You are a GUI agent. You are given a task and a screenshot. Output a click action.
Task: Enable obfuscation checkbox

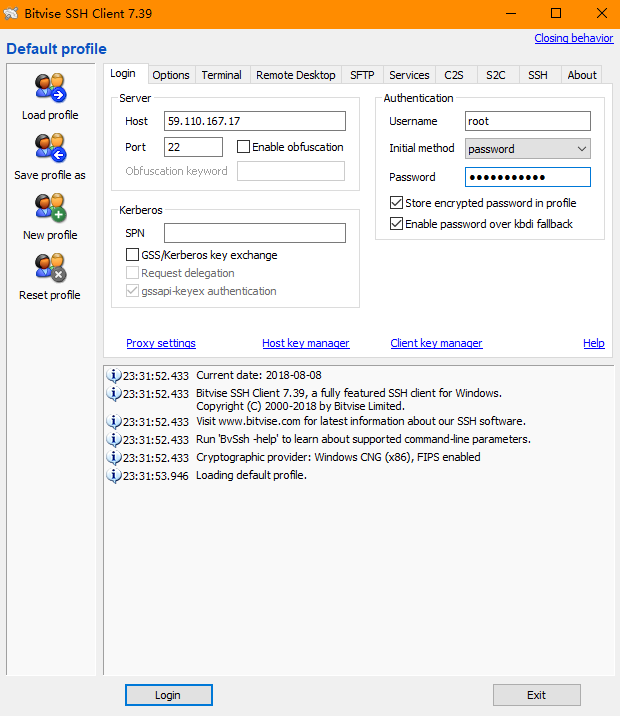tap(243, 147)
